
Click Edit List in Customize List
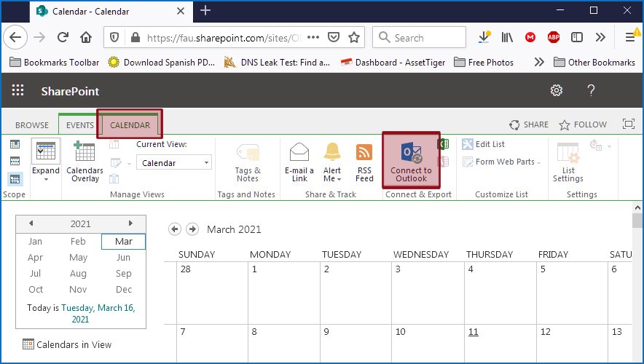484,144
